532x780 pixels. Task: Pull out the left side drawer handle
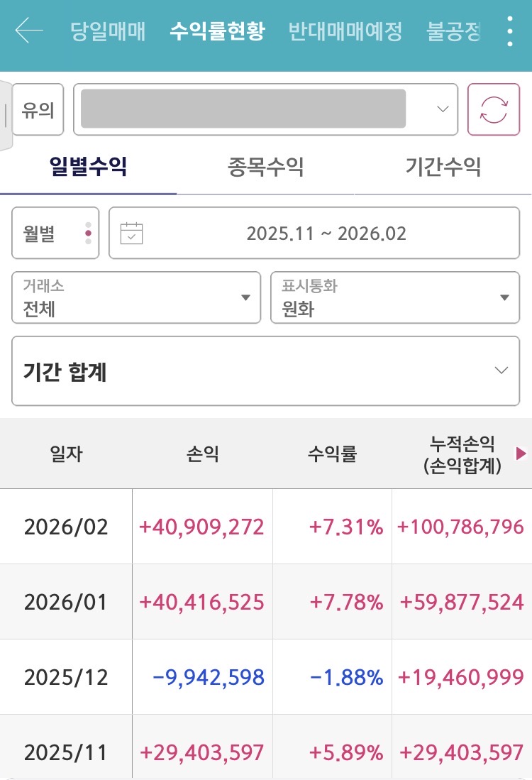click(6, 115)
